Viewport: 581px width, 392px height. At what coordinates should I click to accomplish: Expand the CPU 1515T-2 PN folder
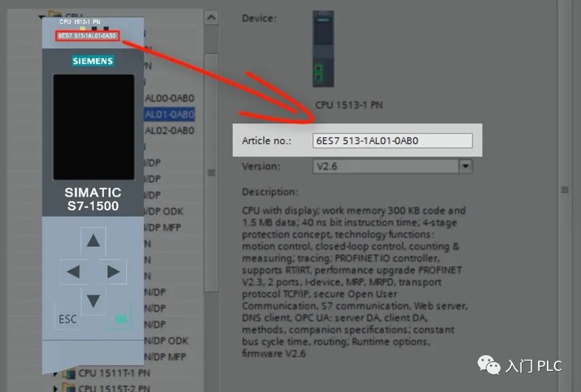coord(56,389)
